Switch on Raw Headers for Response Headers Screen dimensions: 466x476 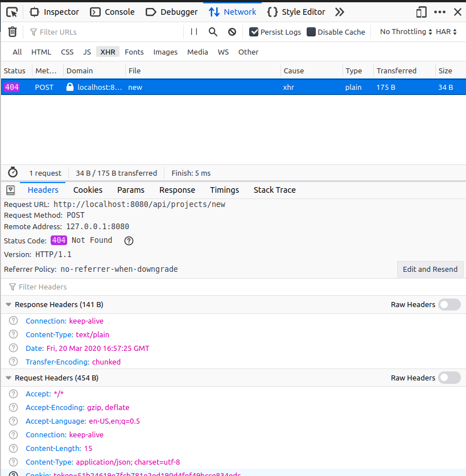point(449,304)
